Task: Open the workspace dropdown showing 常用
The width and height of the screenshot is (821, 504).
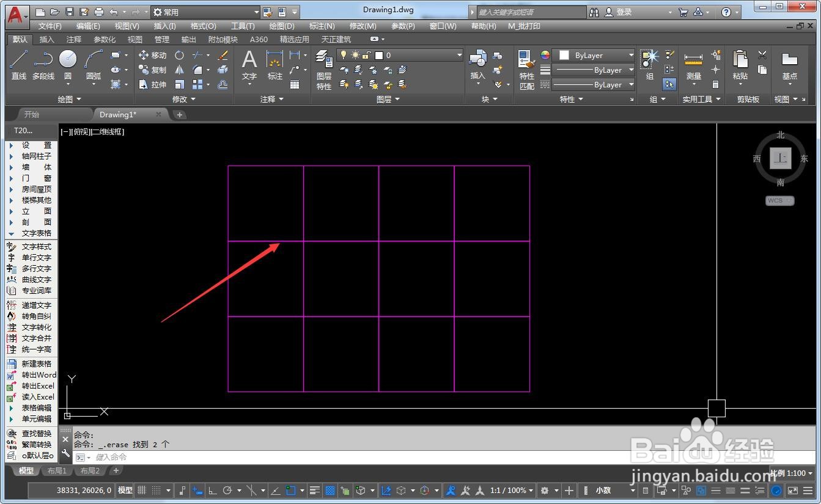Action: tap(205, 12)
